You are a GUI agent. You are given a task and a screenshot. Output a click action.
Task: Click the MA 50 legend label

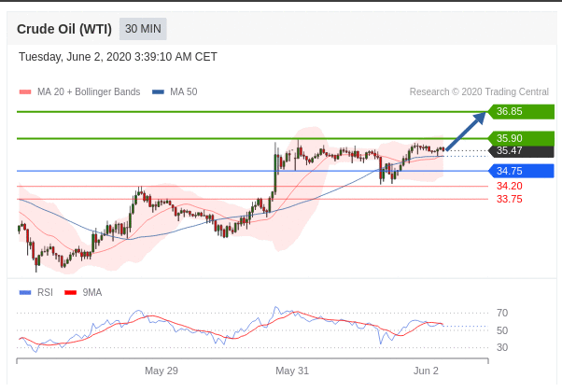pyautogui.click(x=184, y=92)
